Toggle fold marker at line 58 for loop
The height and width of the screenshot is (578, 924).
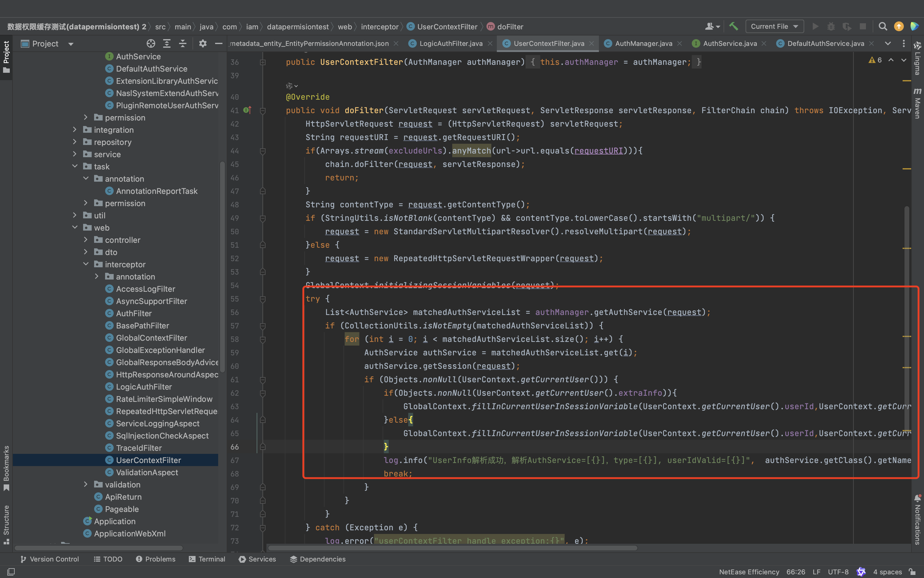tap(263, 339)
